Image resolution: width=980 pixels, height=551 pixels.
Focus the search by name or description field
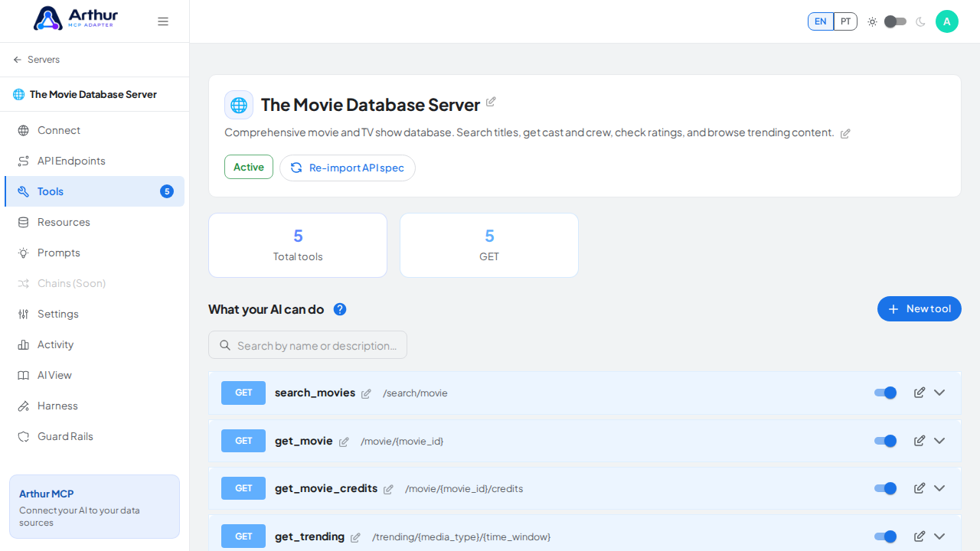[x=308, y=345]
